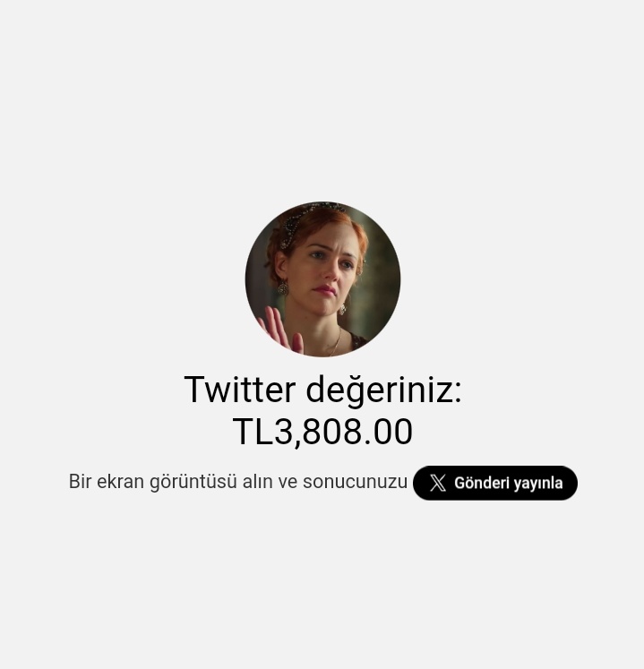Click the Twitter değeriniz heading text
The width and height of the screenshot is (644, 669).
tap(322, 390)
